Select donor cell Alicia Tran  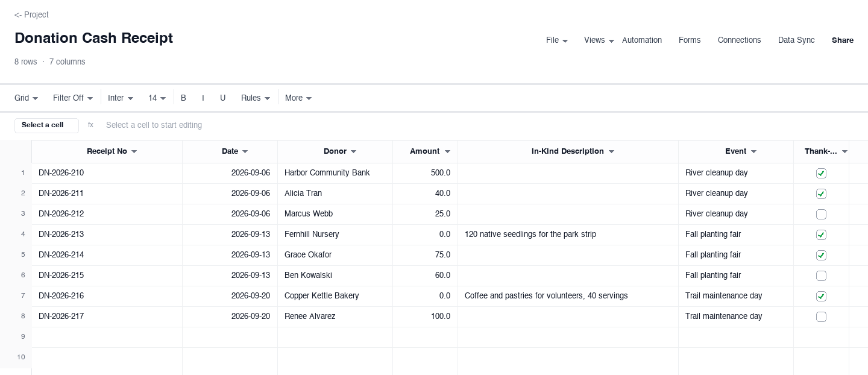coord(335,194)
